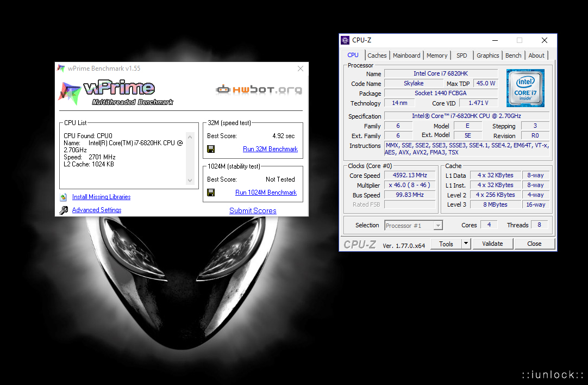This screenshot has width=588, height=385.
Task: Click the monitor icon next to Install Missing Libraries
Action: [64, 197]
